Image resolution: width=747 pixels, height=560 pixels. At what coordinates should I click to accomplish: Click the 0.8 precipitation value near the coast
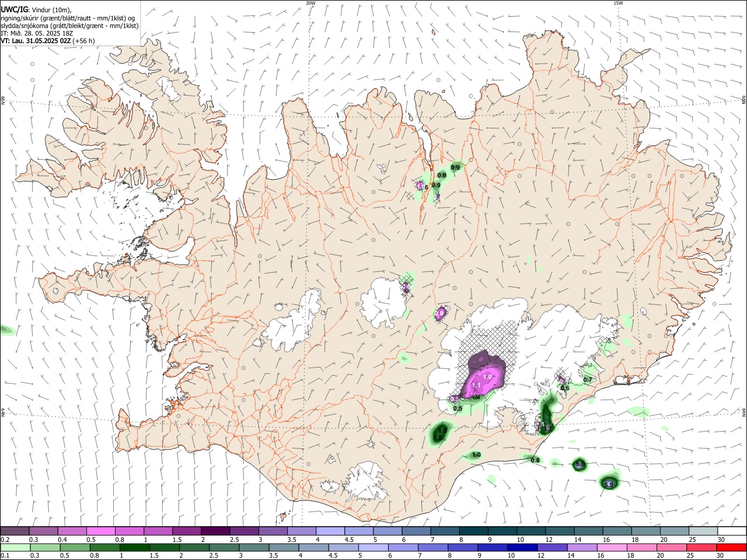[x=535, y=460]
